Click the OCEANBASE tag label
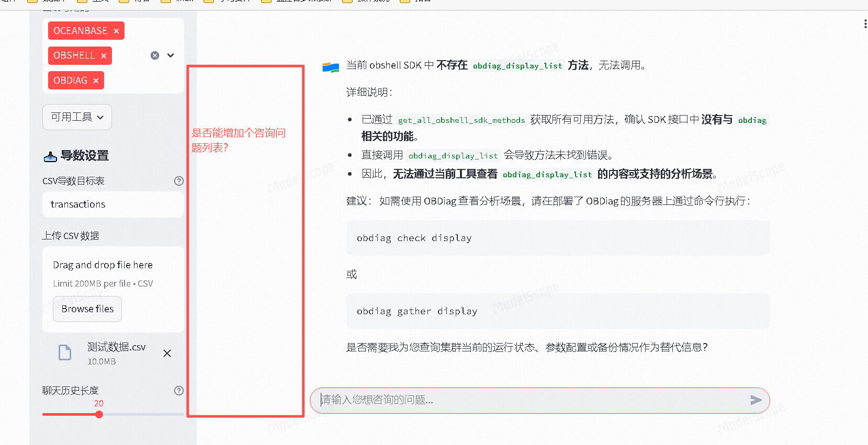Screen dimensions: 868x445 click(x=80, y=31)
